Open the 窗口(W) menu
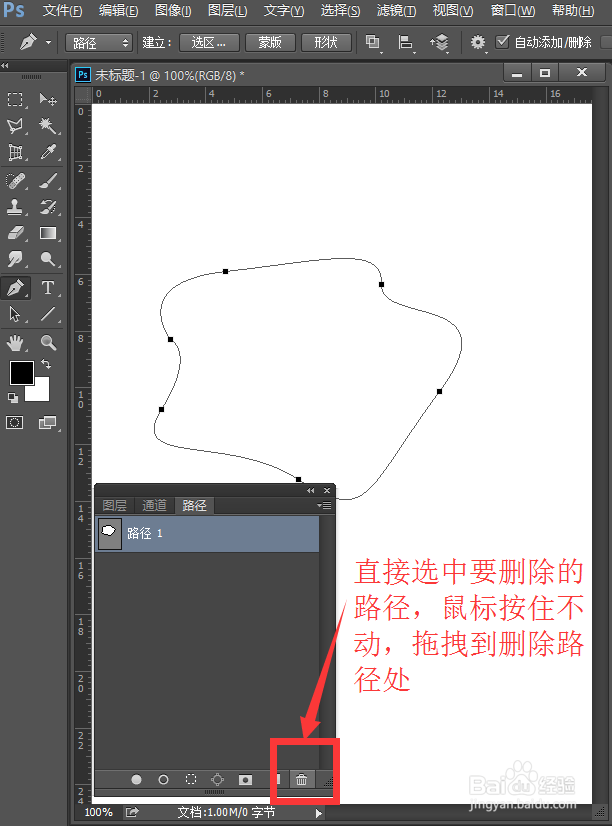This screenshot has height=826, width=612. pos(512,11)
